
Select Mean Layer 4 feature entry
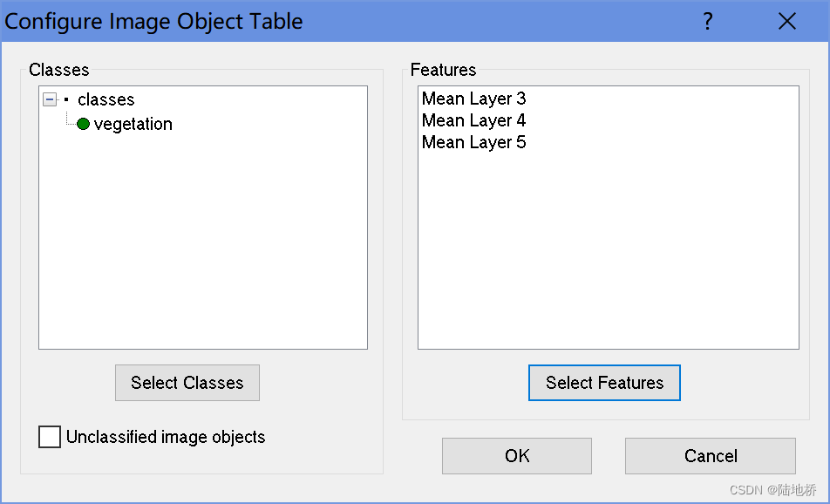pos(473,120)
